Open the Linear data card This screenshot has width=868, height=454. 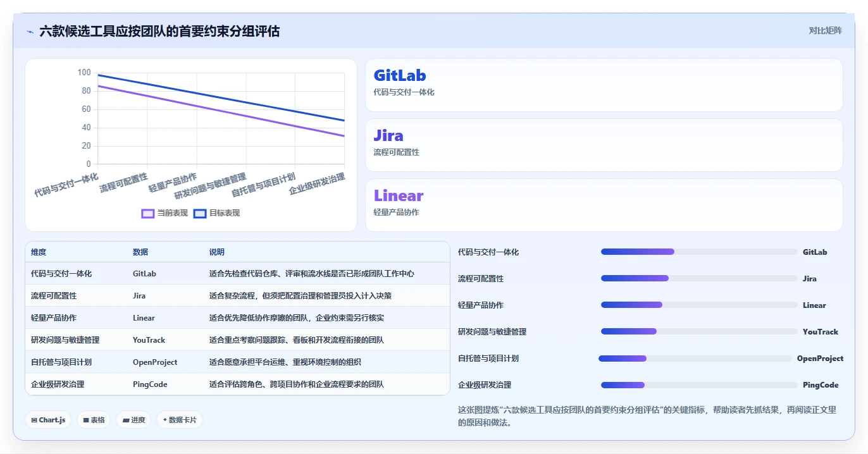pyautogui.click(x=604, y=206)
